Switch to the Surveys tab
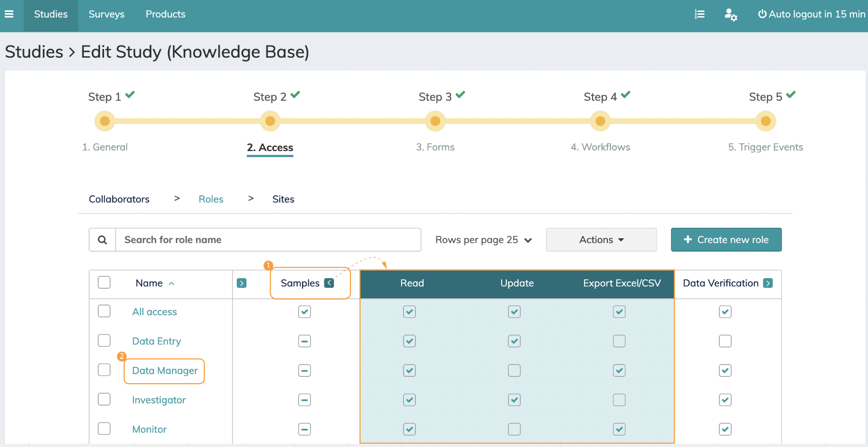Viewport: 868px width, 447px height. pos(106,14)
